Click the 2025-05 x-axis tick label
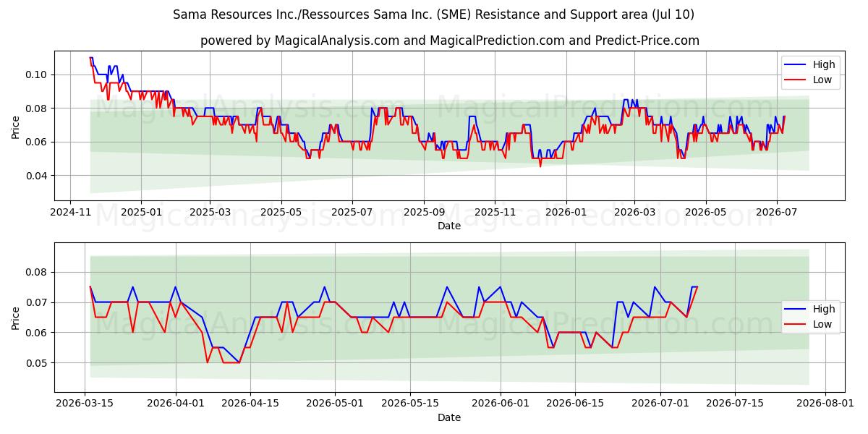 coord(281,212)
